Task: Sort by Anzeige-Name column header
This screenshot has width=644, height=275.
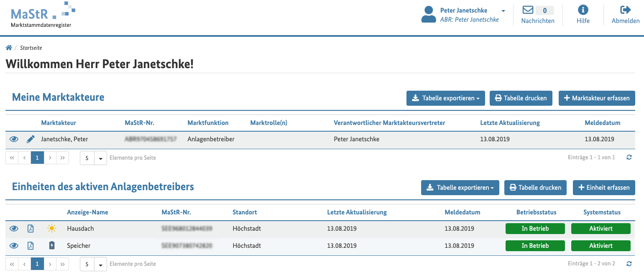Action: 87,212
